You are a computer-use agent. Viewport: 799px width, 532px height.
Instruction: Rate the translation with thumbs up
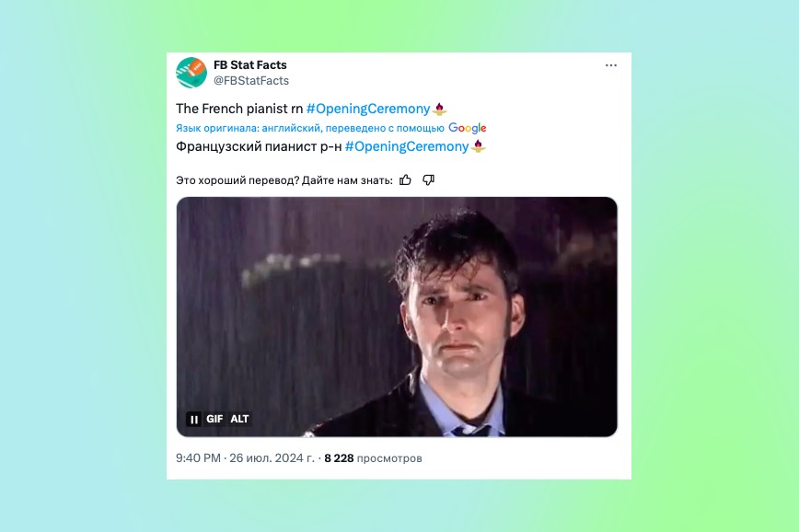point(405,179)
